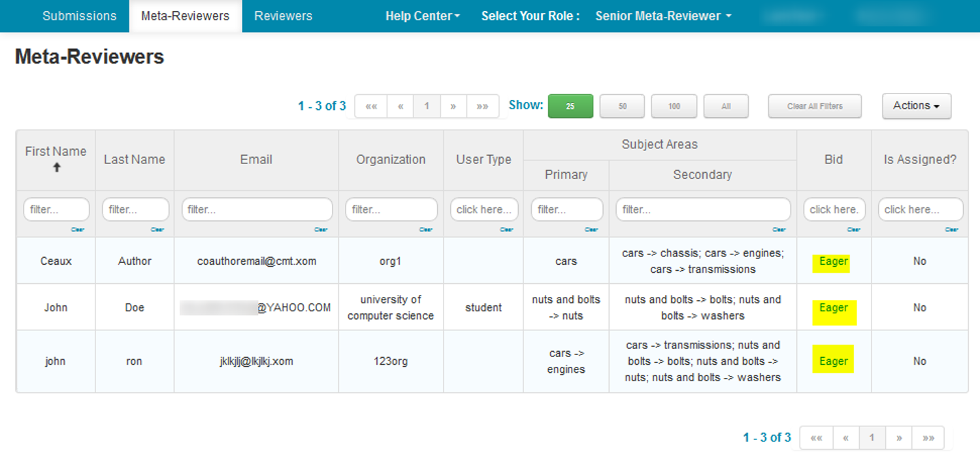This screenshot has height=463, width=980.
Task: Click organization cell 123org
Action: click(x=391, y=361)
